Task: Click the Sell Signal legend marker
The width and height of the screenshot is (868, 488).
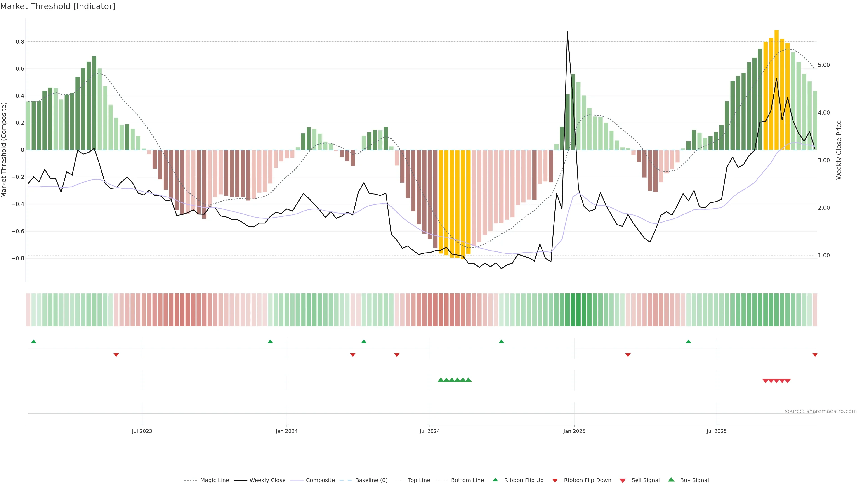Action: pyautogui.click(x=622, y=480)
